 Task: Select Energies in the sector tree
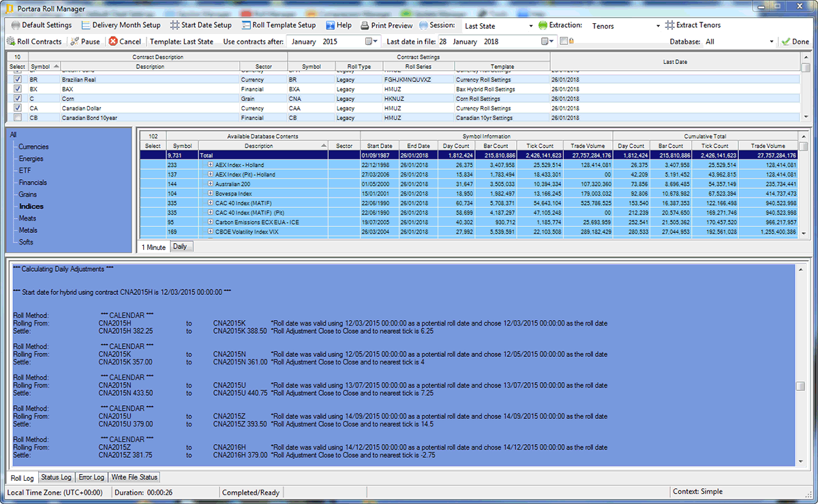click(x=31, y=159)
